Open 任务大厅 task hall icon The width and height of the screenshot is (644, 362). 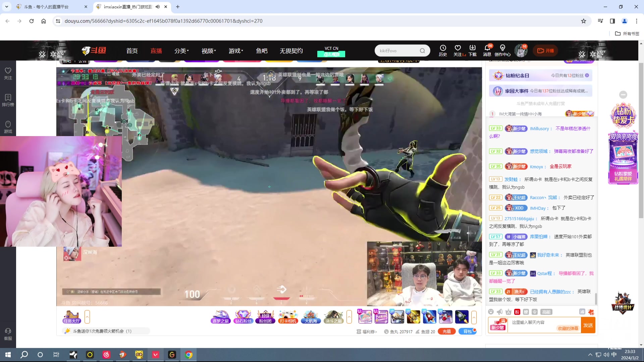coord(71,317)
